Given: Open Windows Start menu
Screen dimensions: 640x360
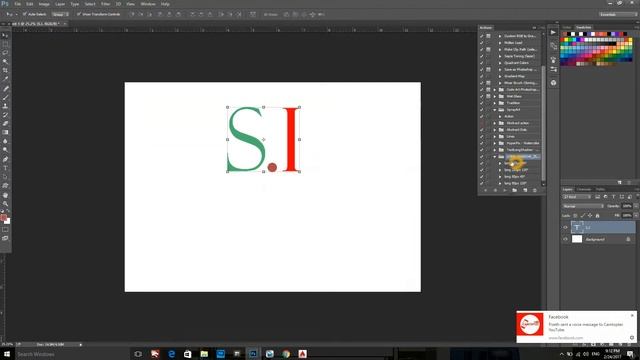Looking at the screenshot, I should point(7,354).
